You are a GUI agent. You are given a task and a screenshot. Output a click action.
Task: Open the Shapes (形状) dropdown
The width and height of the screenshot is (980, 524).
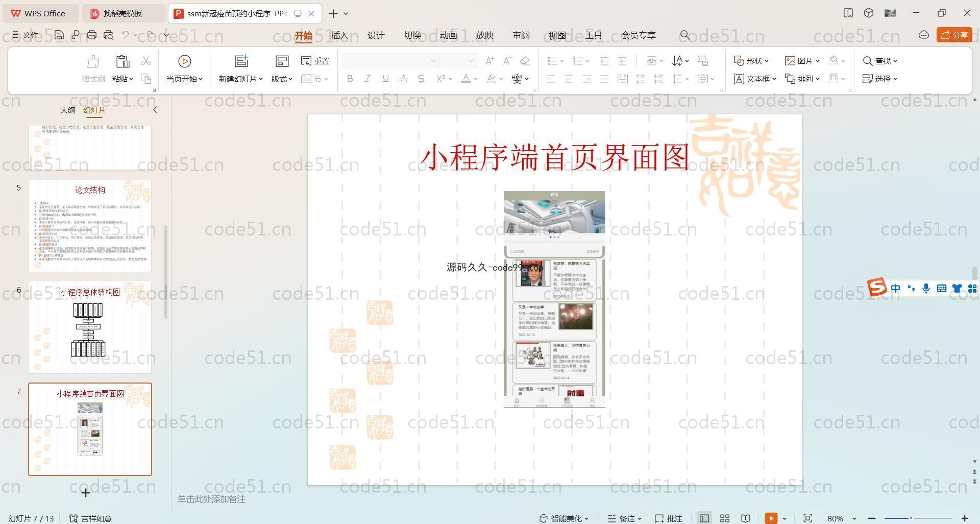(751, 61)
